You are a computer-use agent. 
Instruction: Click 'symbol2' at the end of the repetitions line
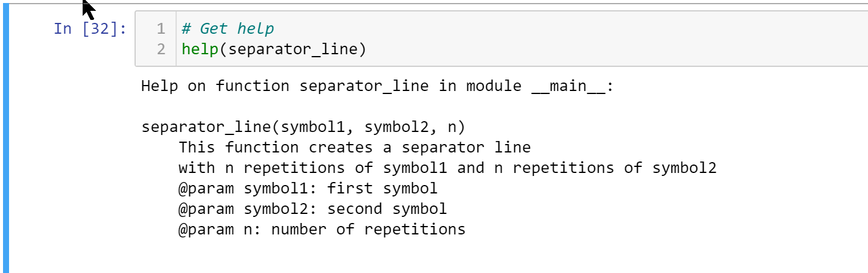[x=685, y=168]
